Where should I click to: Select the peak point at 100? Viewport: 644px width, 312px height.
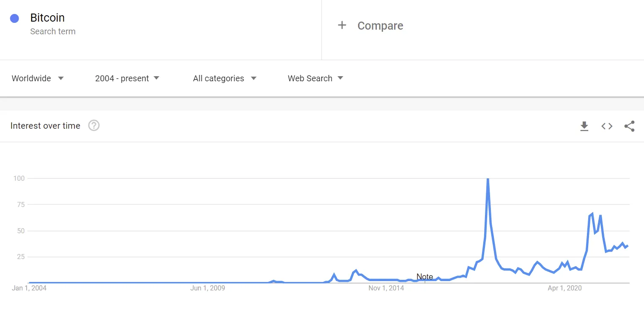[488, 179]
